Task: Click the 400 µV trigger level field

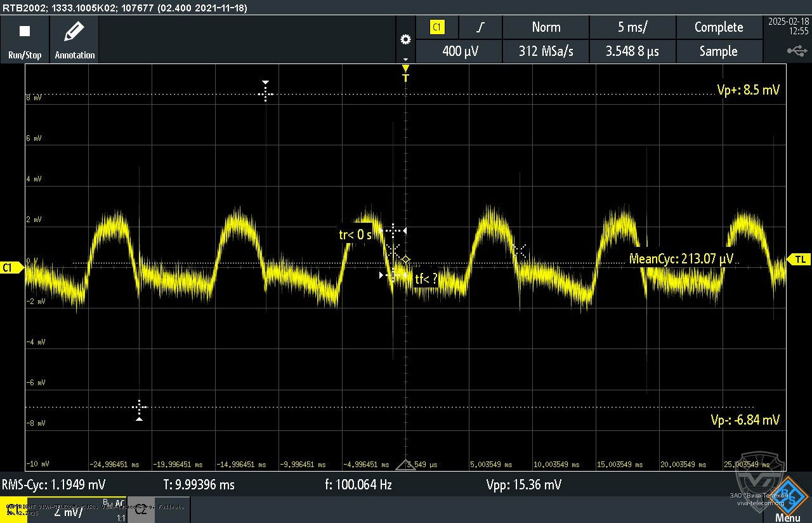Action: [460, 51]
